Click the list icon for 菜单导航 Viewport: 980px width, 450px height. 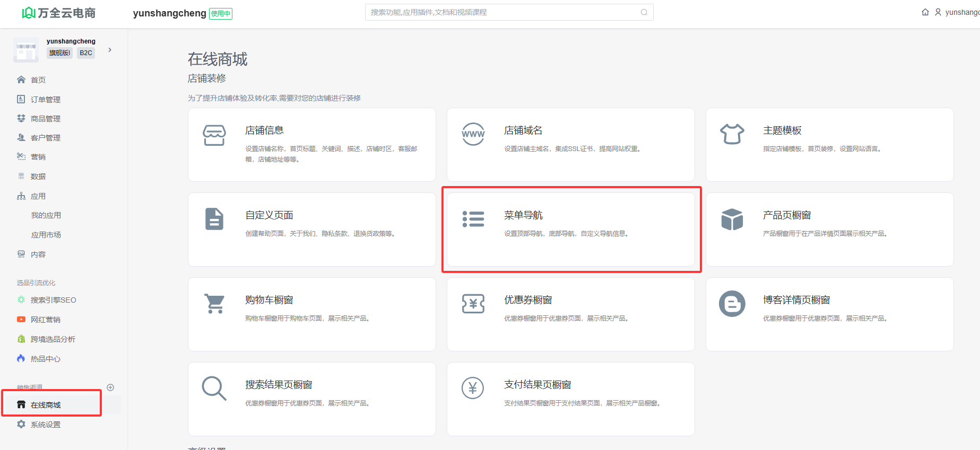point(473,219)
